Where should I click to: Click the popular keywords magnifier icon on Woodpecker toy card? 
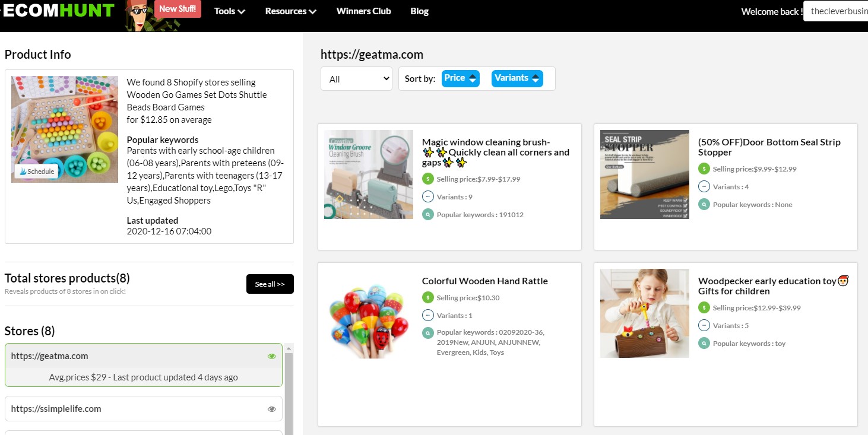[704, 343]
